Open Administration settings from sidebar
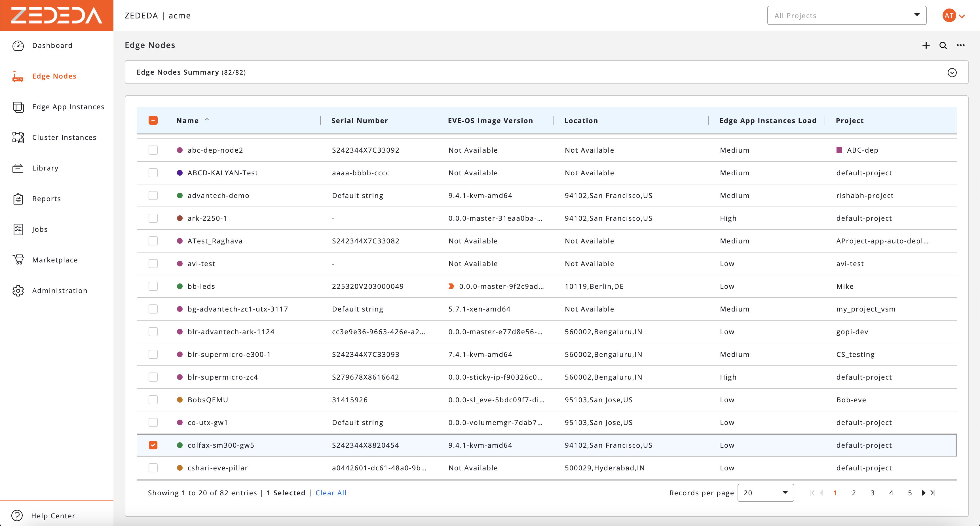This screenshot has height=526, width=980. pos(59,290)
